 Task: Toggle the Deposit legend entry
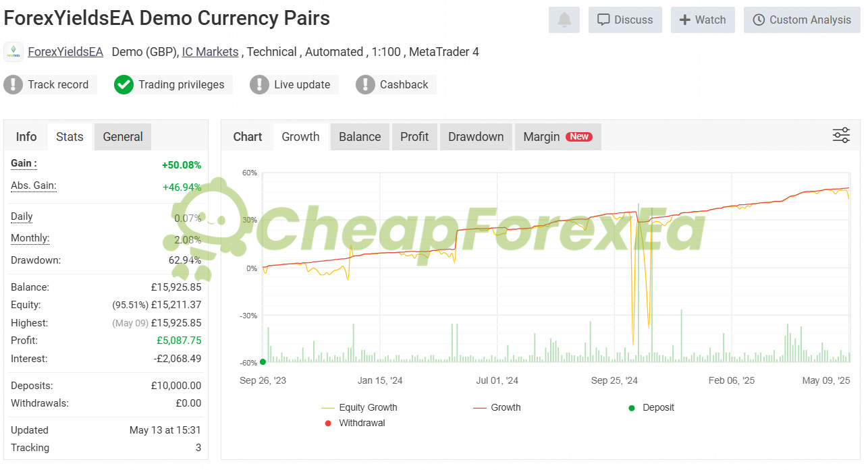click(x=651, y=407)
